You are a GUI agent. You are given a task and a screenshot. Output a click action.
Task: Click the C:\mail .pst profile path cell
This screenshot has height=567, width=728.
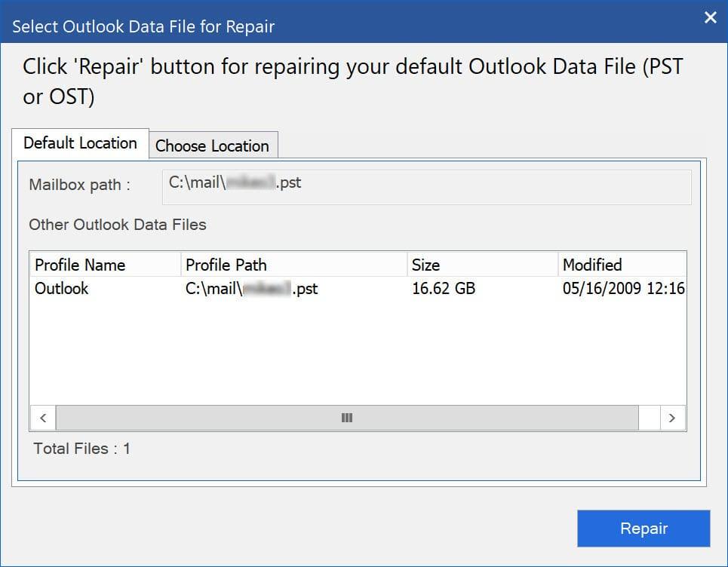coord(252,289)
